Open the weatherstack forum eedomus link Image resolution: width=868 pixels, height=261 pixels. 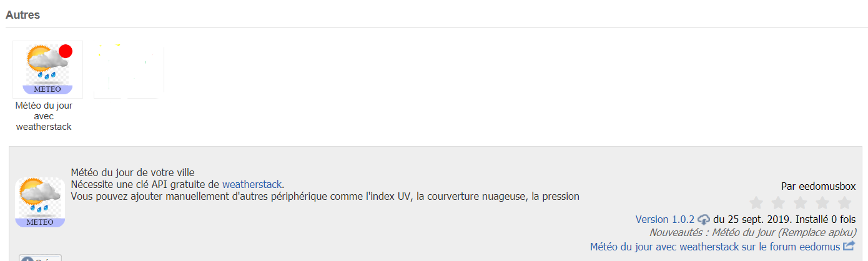tap(715, 247)
